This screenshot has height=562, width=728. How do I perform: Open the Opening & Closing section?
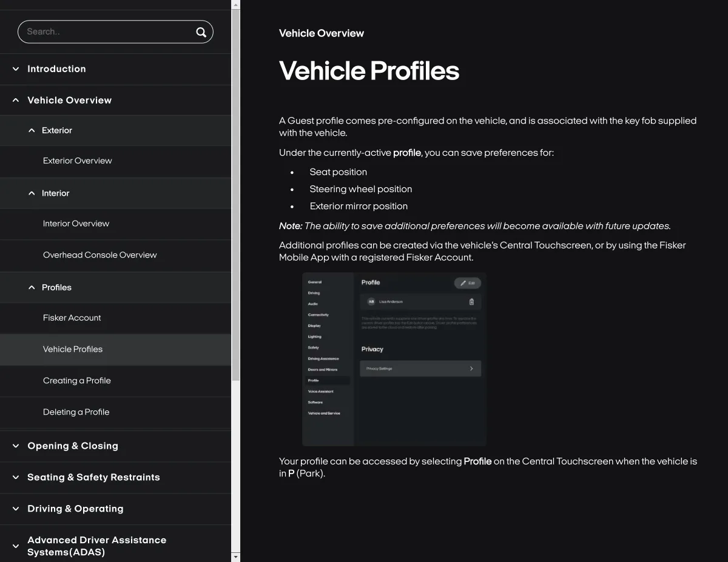pos(73,446)
